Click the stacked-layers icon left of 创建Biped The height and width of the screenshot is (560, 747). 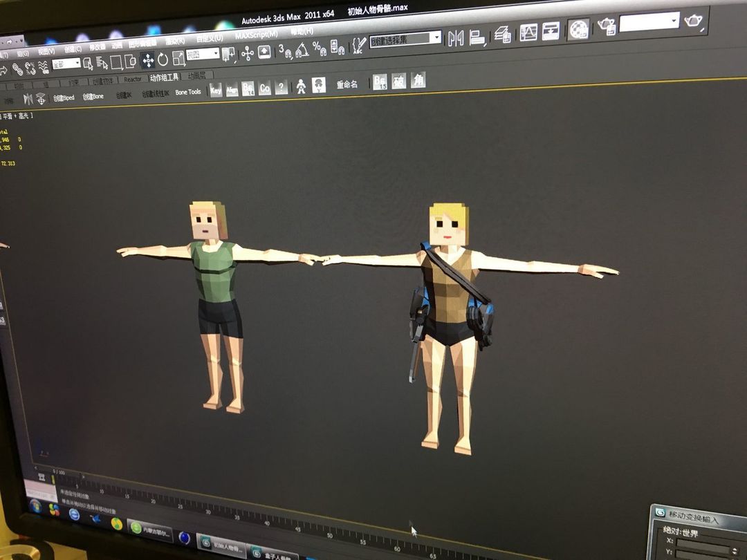click(41, 99)
